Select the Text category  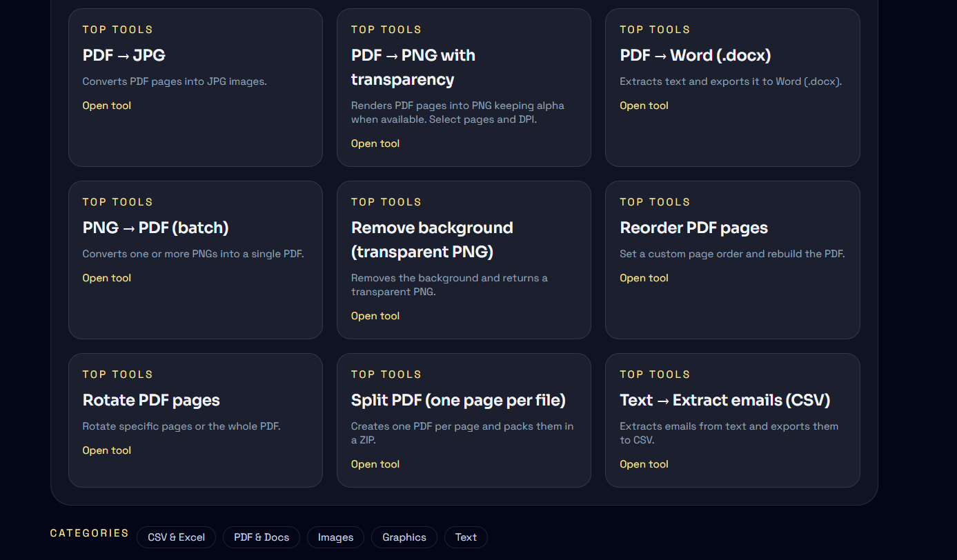point(465,537)
